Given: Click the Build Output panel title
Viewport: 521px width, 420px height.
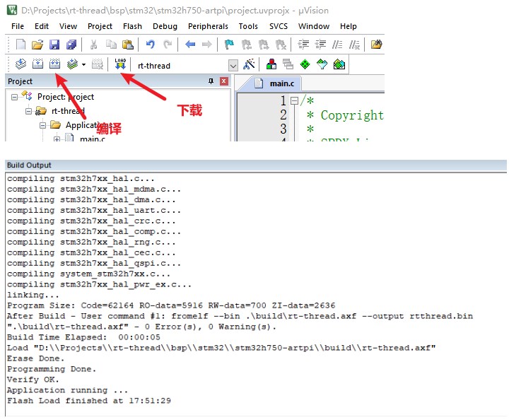Looking at the screenshot, I should click(29, 165).
